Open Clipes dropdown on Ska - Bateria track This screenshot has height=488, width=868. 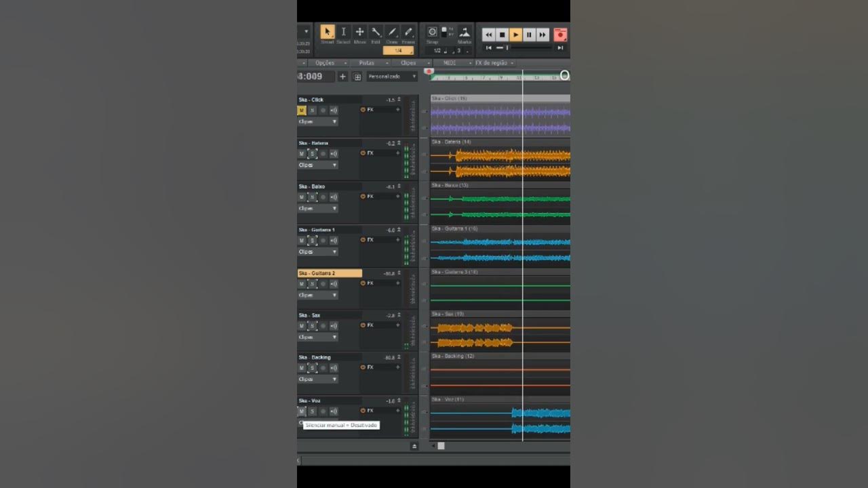pyautogui.click(x=317, y=165)
